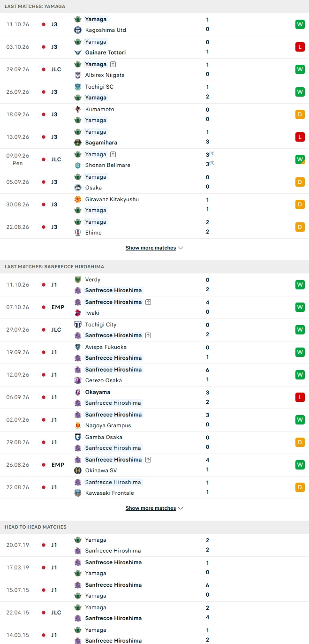Click the Gainare Tottori team crest icon
309x644 pixels.
[x=78, y=53]
